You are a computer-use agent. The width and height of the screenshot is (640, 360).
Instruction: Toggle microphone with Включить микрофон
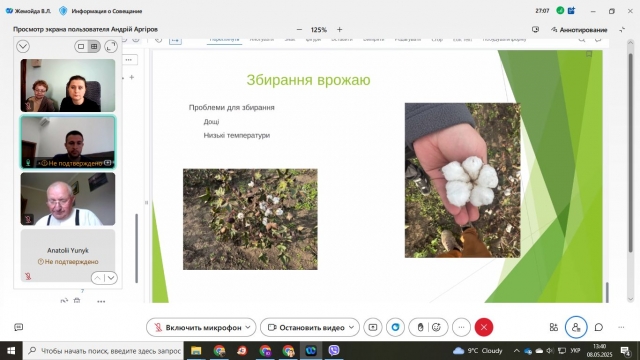[199, 328]
